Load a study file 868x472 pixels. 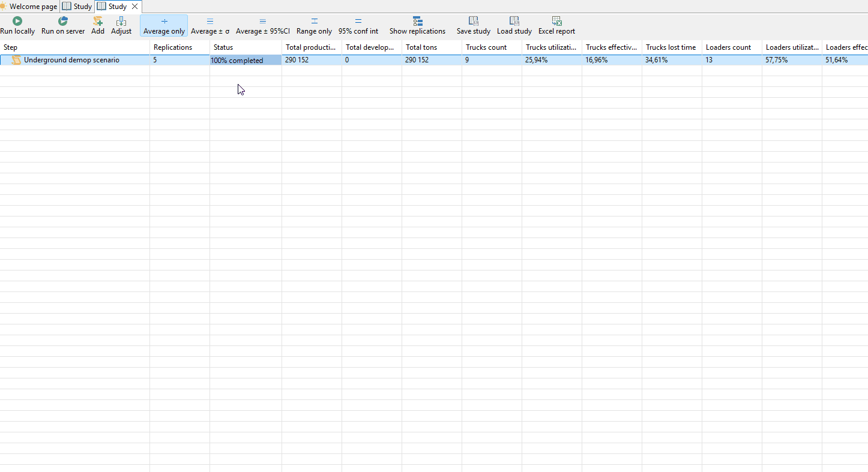[514, 26]
